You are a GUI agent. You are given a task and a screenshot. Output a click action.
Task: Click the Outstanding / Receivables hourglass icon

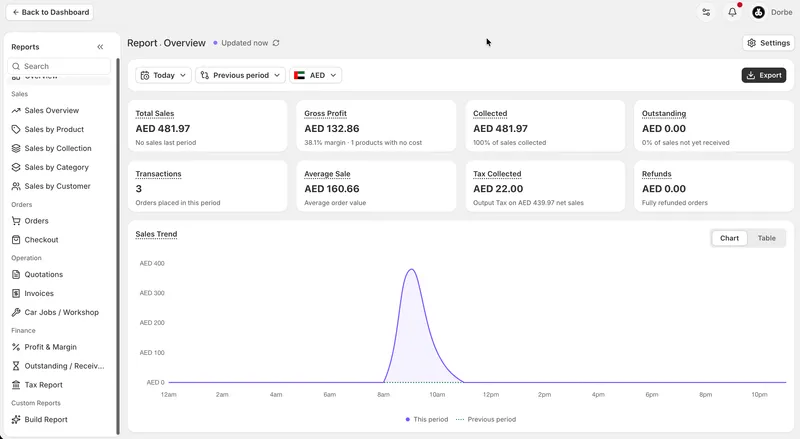point(16,366)
